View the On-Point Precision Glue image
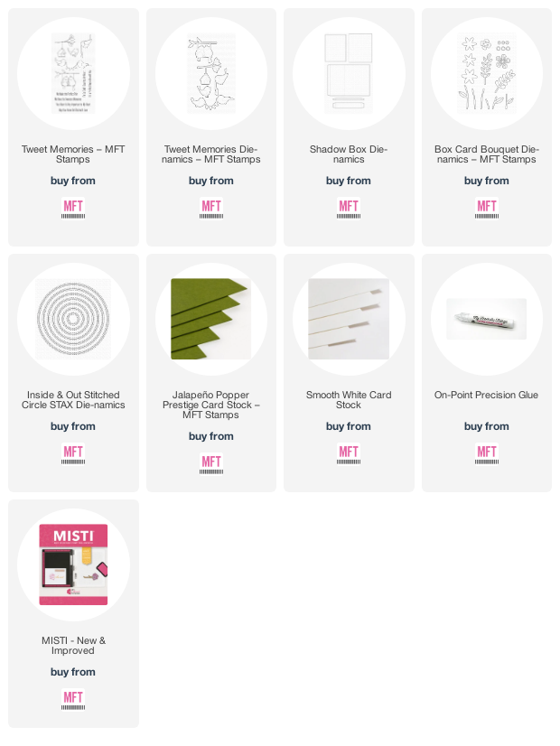560x746 pixels. tap(486, 319)
